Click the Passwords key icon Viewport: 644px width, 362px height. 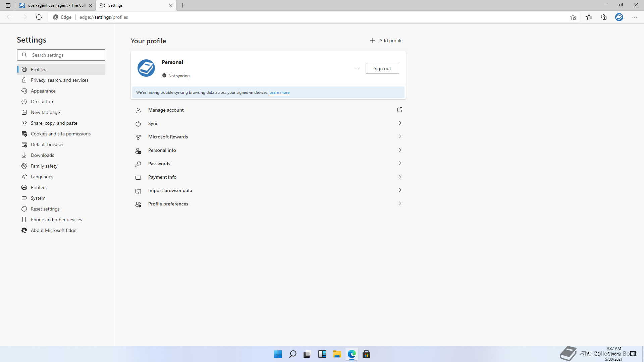pyautogui.click(x=138, y=164)
